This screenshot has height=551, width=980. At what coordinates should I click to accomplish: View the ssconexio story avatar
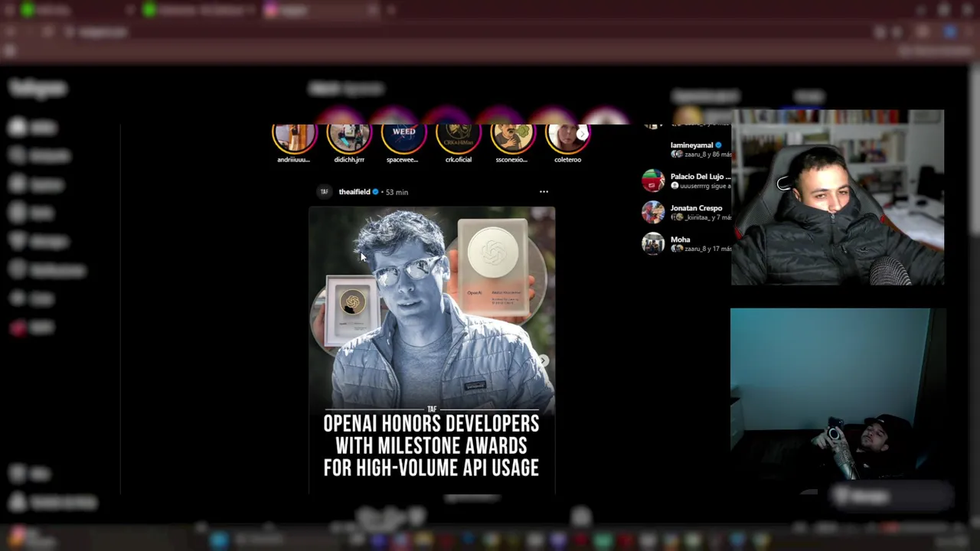(512, 139)
